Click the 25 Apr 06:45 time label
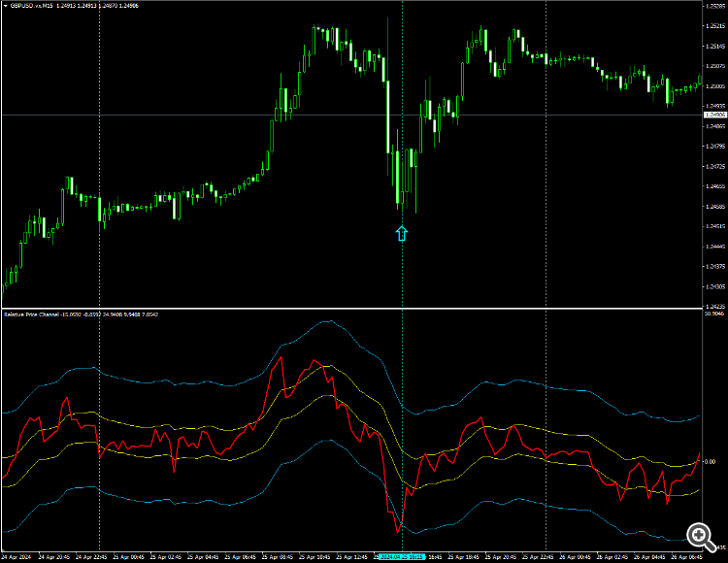Viewport: 728px width, 563px height. point(240,557)
